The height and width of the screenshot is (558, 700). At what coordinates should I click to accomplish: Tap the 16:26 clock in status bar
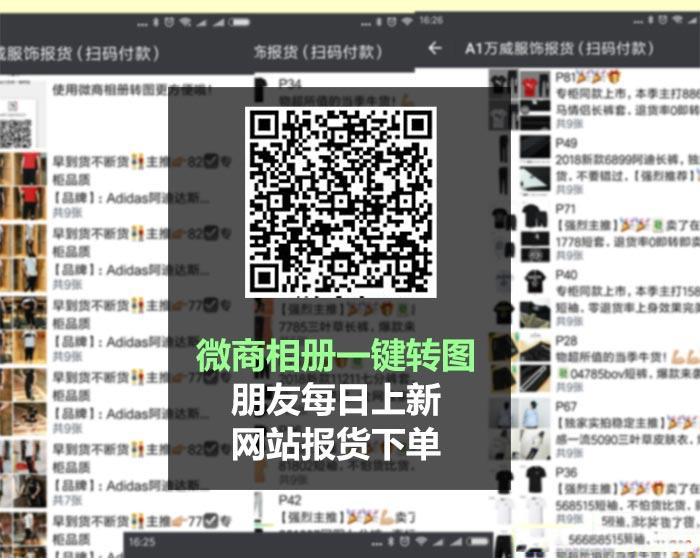431,20
